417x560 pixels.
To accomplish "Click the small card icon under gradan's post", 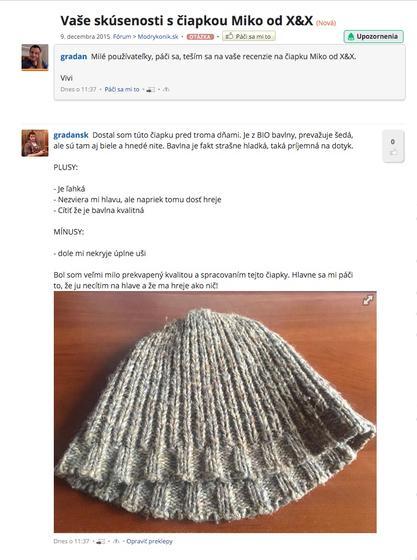I will pyautogui.click(x=151, y=89).
